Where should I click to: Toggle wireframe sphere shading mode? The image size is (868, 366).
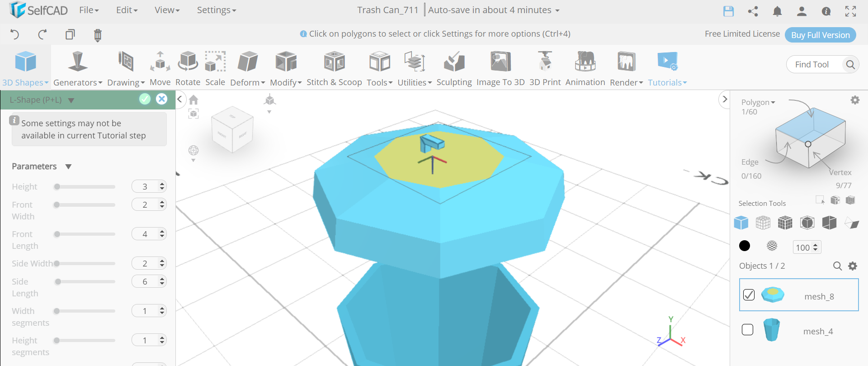tap(772, 246)
